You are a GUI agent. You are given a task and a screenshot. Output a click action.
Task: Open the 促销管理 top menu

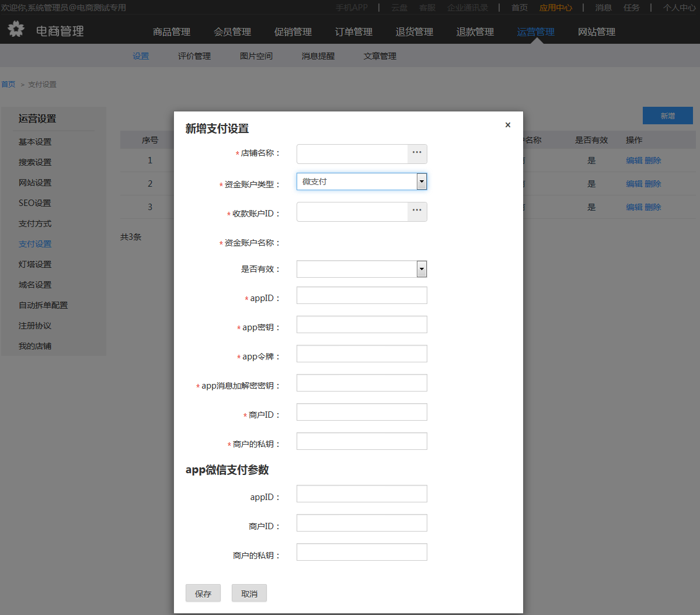coord(293,32)
